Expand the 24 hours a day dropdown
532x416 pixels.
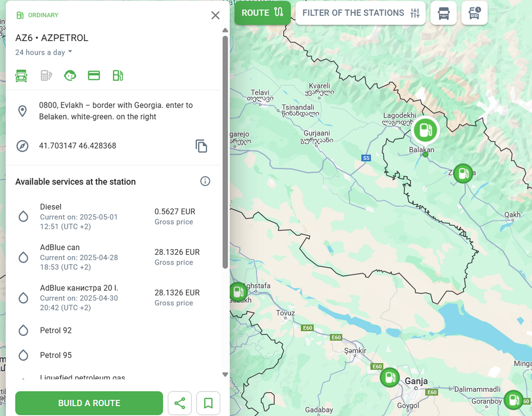[44, 53]
